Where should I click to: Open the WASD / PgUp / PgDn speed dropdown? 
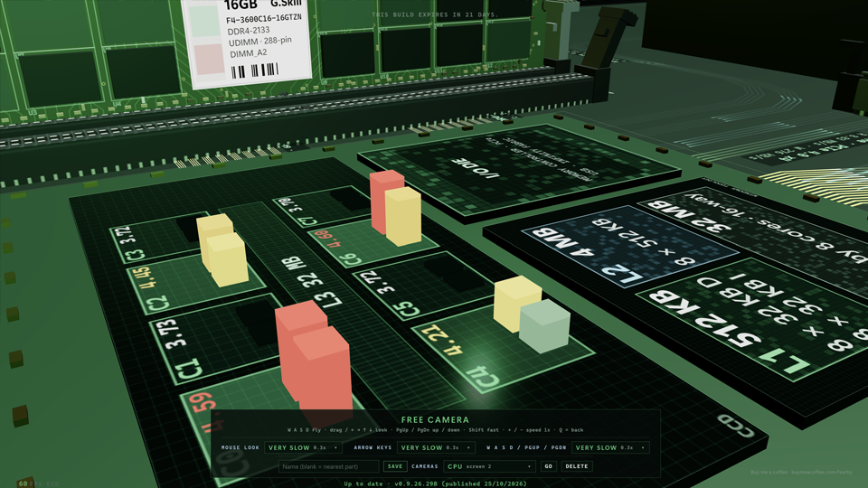(610, 447)
